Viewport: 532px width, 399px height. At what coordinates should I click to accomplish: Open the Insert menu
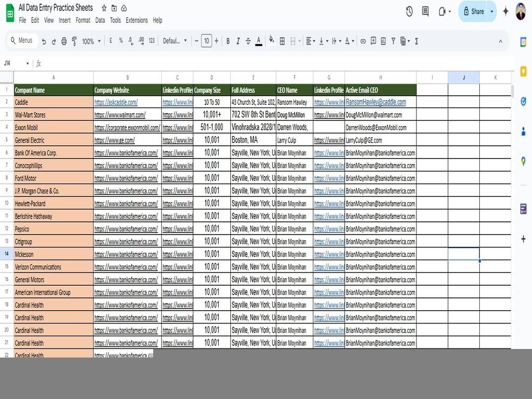click(x=64, y=20)
